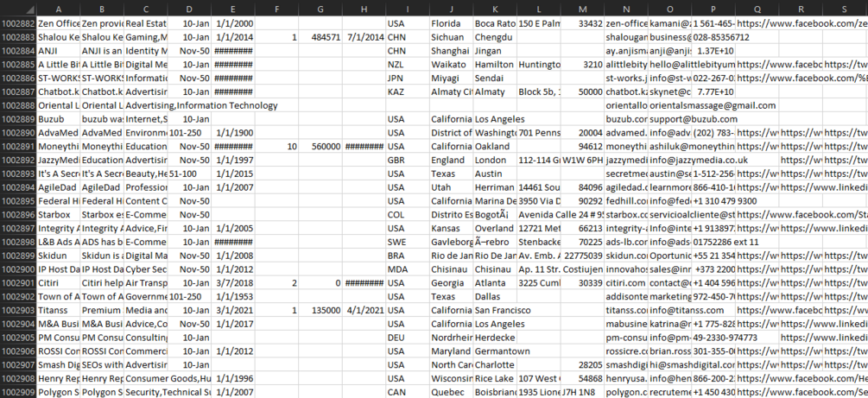Viewport: 868px width, 398px height.
Task: Select row header 1002900
Action: 18,269
